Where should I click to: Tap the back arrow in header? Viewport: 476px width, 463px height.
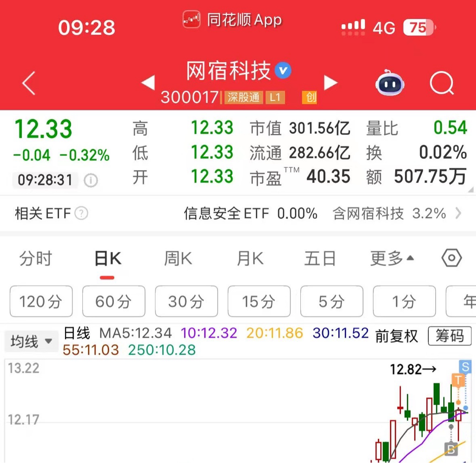(29, 83)
